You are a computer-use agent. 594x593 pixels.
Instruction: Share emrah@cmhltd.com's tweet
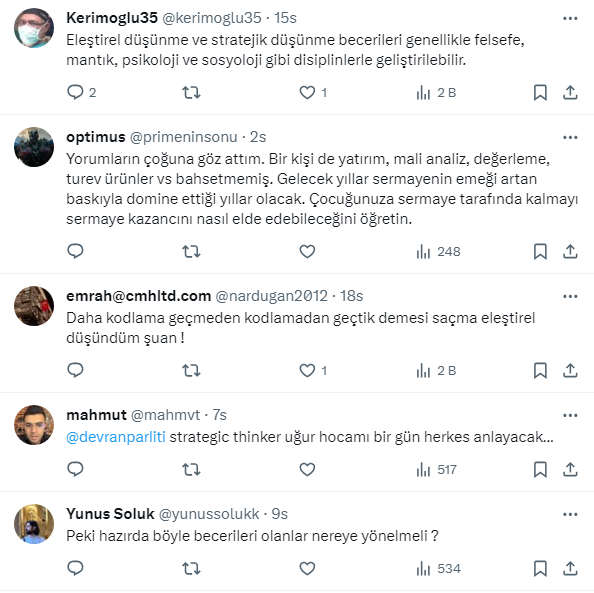tap(570, 371)
